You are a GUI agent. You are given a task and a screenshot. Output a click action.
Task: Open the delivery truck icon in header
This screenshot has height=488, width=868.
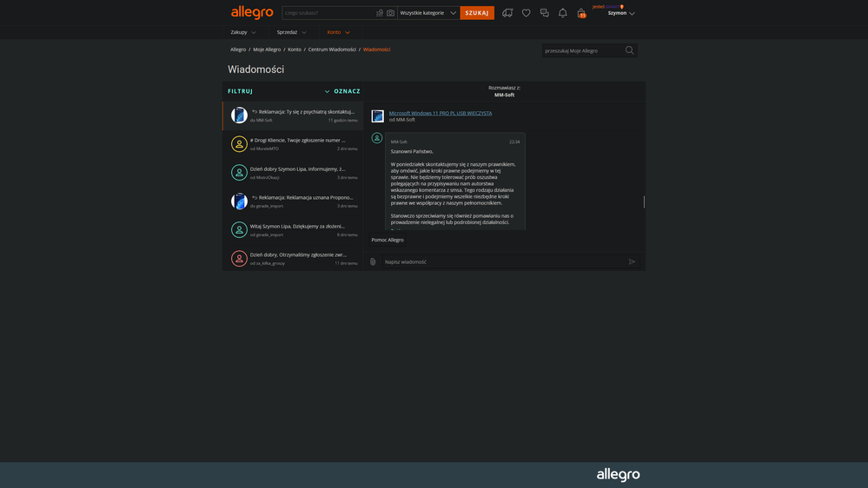point(507,13)
